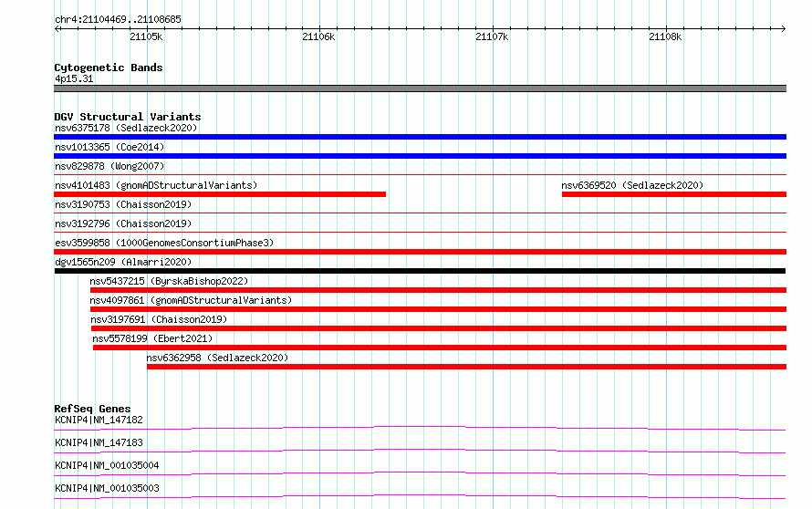Open variant nsv4101483 (gnomADStructuralVariants) label
Viewport: 812px width, 509px height.
pos(156,185)
